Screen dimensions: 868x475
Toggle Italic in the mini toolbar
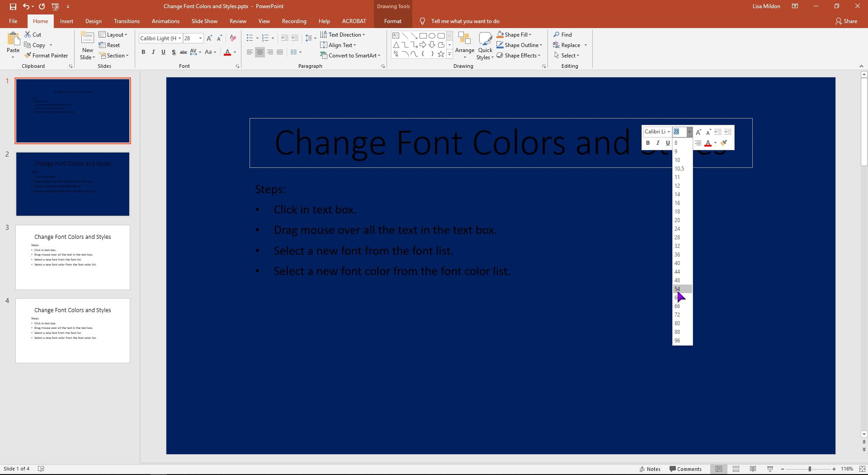point(658,143)
